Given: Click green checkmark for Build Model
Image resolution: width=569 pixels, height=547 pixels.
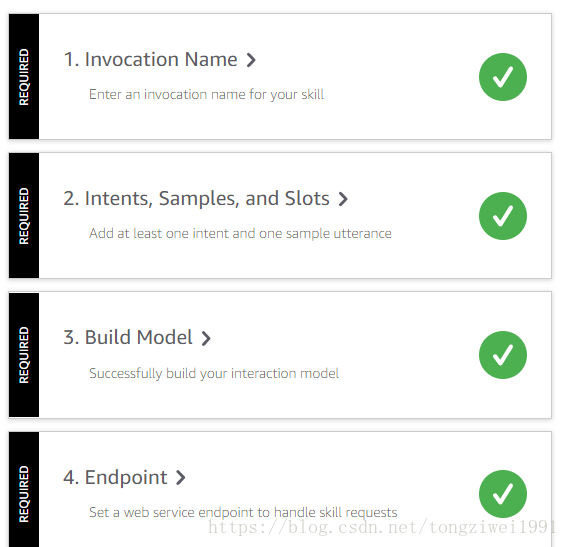Looking at the screenshot, I should coord(503,355).
